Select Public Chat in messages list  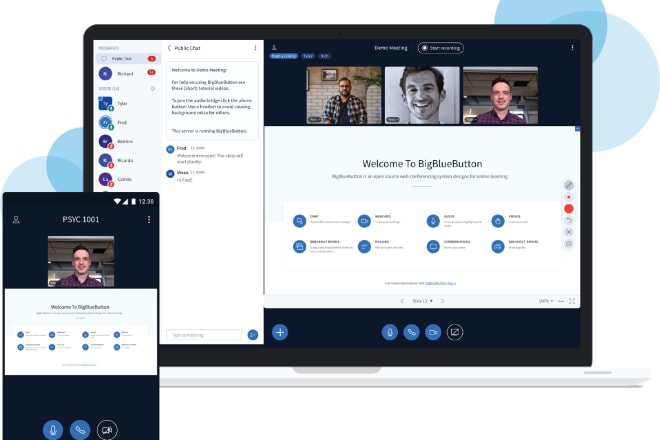(127, 59)
